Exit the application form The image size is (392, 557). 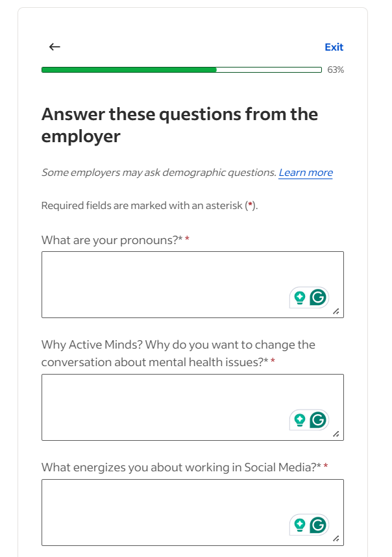click(334, 47)
